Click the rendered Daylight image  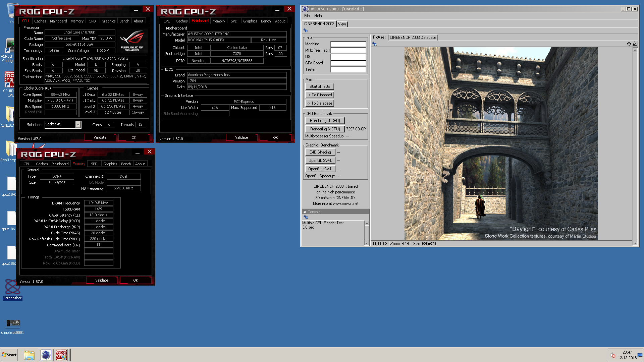501,144
